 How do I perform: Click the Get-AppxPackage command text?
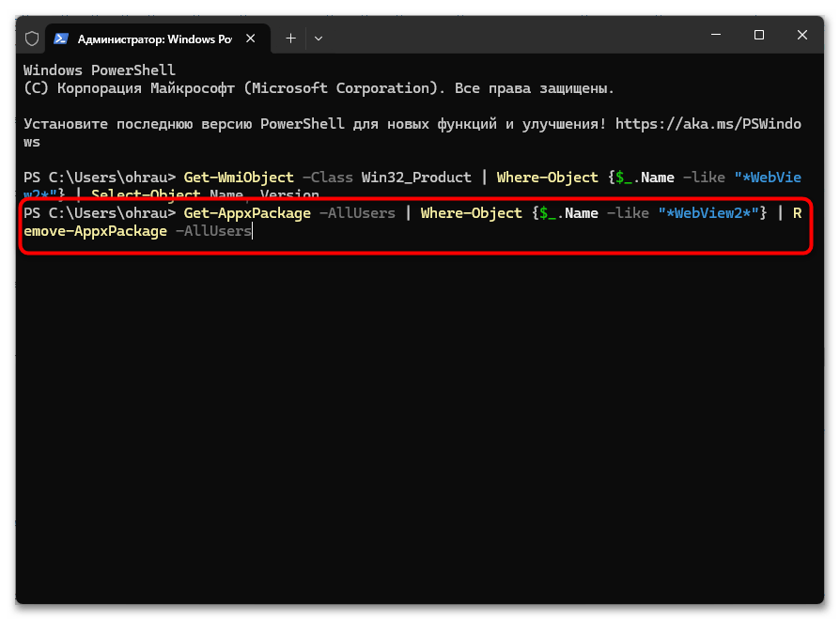(247, 213)
